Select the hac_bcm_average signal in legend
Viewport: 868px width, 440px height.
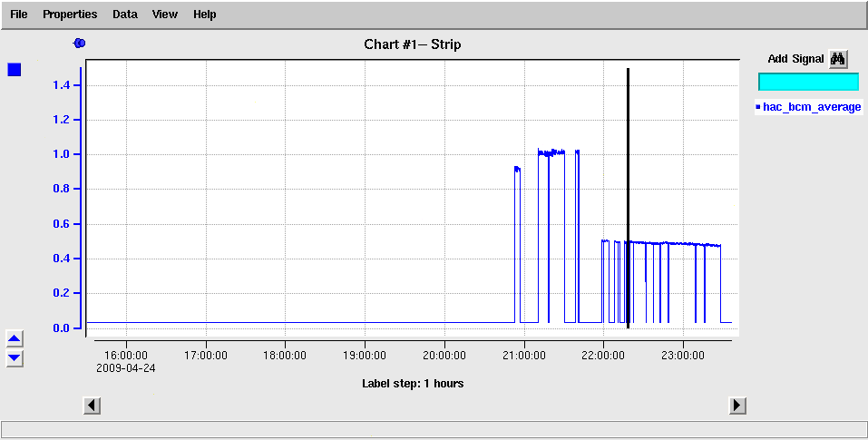click(x=808, y=107)
